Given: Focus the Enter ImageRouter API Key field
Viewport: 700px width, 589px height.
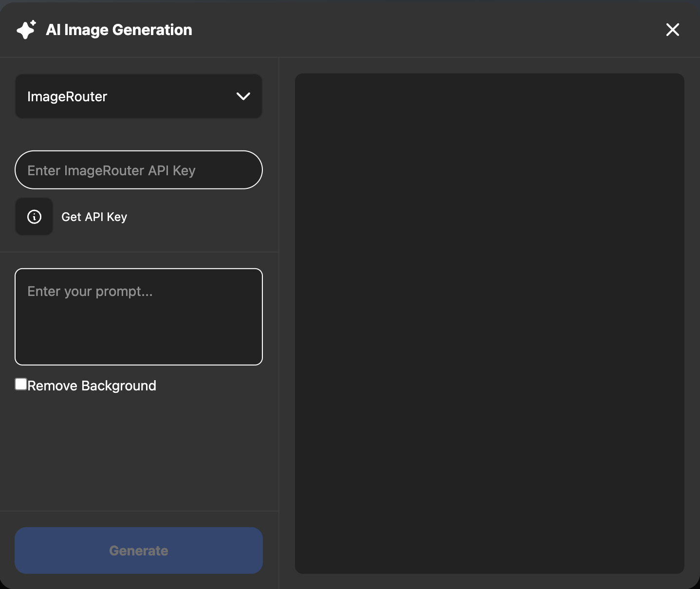Looking at the screenshot, I should (x=139, y=170).
